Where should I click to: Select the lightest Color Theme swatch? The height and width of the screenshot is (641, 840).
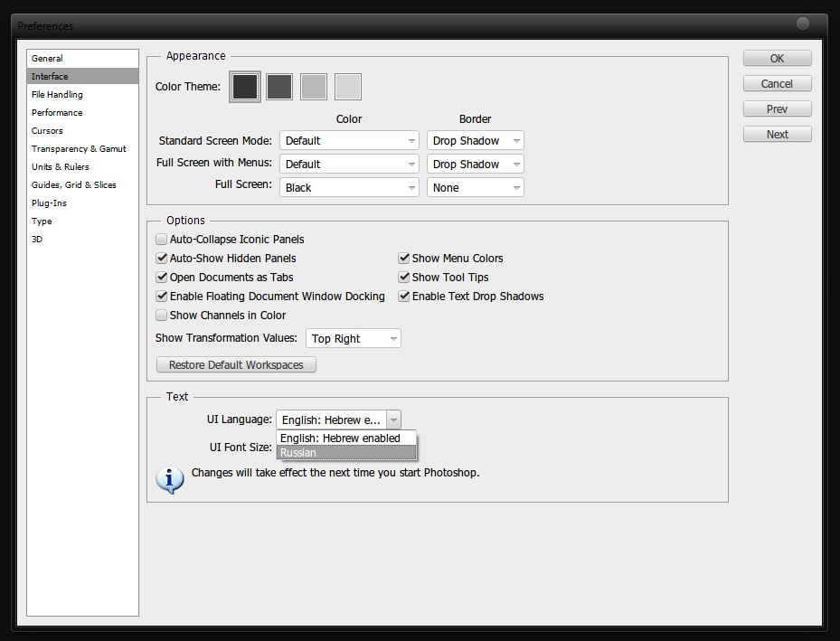click(348, 87)
